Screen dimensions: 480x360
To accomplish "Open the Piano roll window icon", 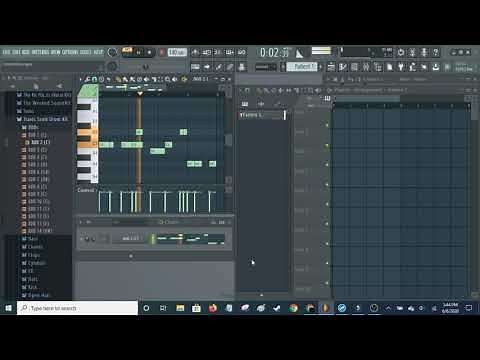I will [343, 67].
